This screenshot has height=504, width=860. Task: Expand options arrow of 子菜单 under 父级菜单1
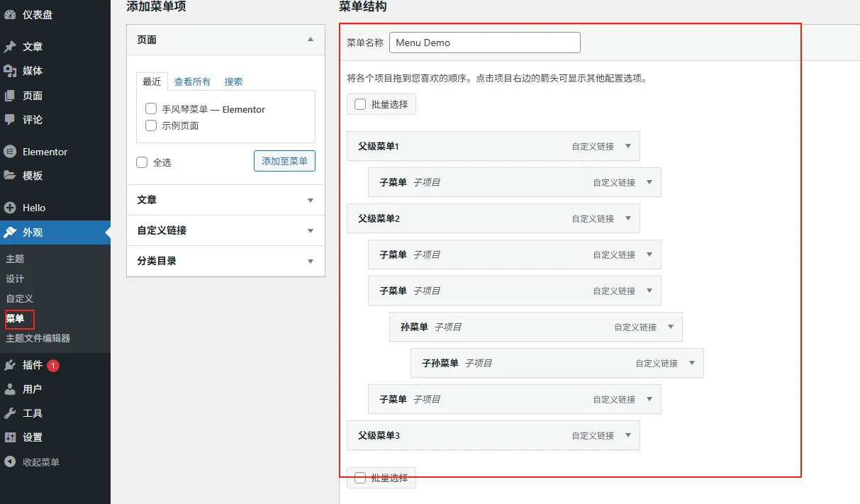(649, 182)
